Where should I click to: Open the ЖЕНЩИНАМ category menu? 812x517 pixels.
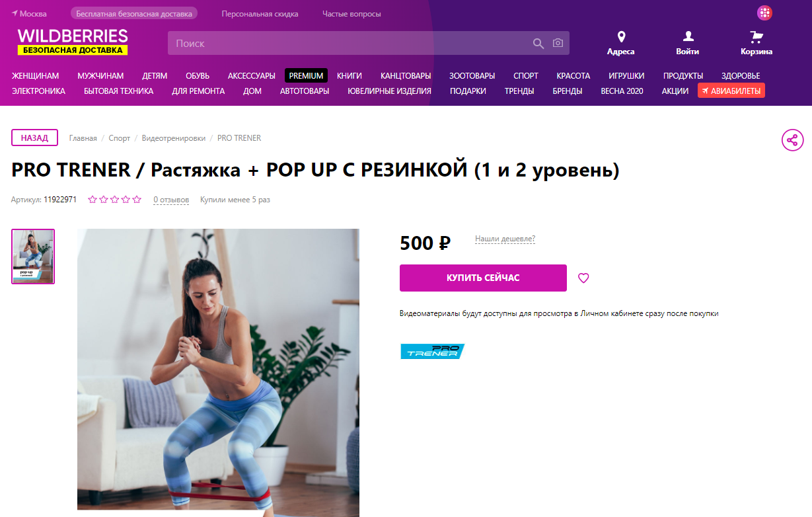coord(35,76)
